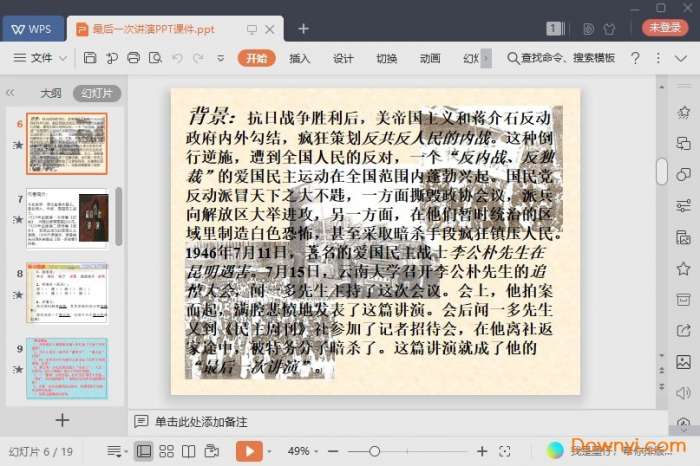Click the 查找命令、搜索模板 search box

click(x=561, y=58)
